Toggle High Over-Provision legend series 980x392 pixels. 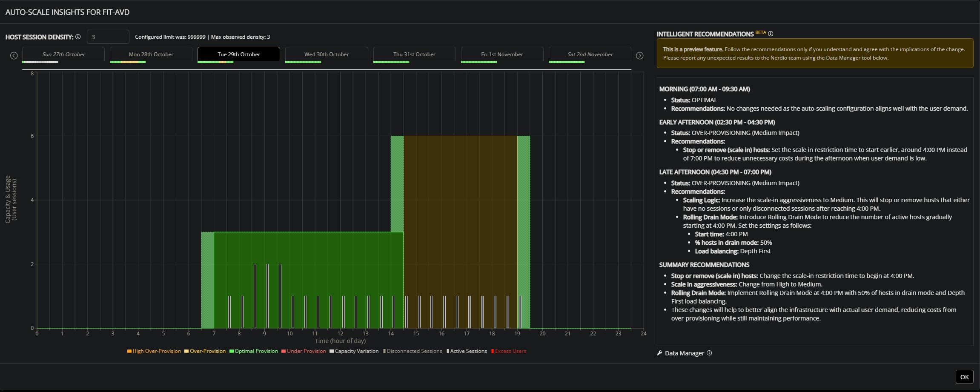tap(154, 351)
